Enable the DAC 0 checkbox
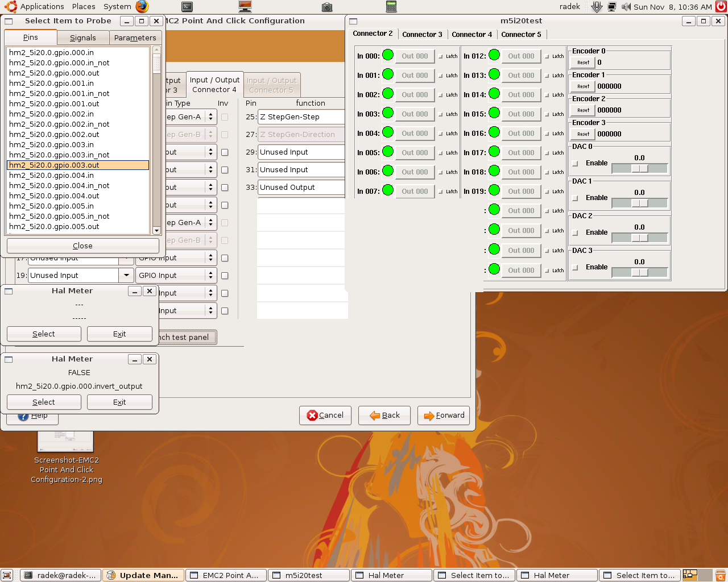The height and width of the screenshot is (582, 728). point(575,164)
